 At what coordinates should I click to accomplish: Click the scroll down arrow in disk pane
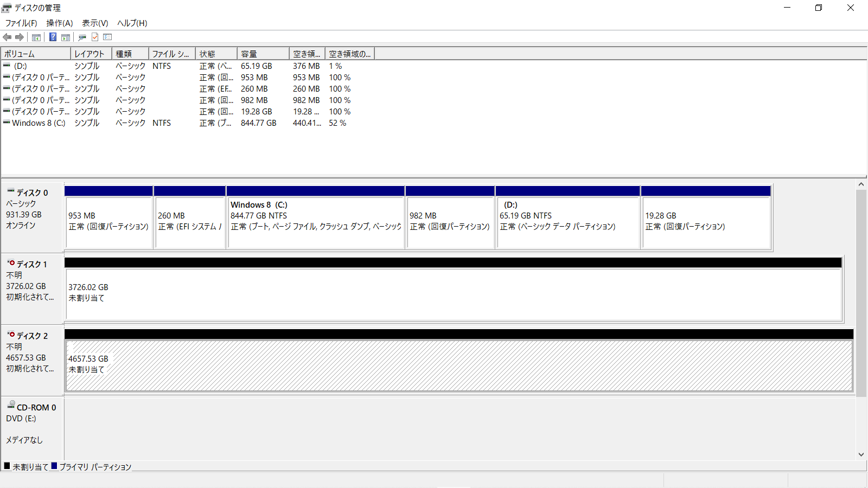(861, 454)
